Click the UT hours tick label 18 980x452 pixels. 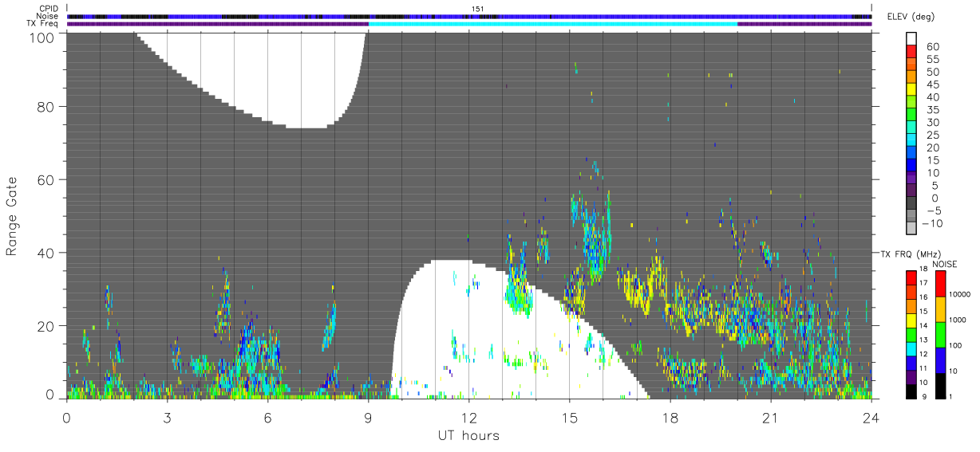pos(670,418)
